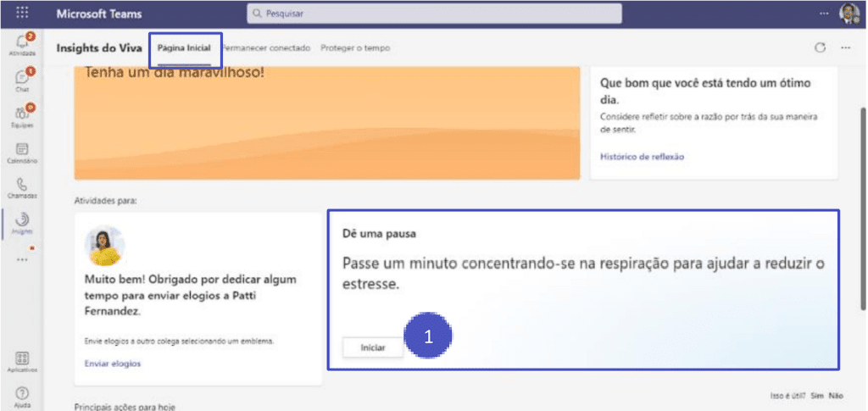
Task: Click the refresh icon in Insights header
Action: [x=820, y=47]
